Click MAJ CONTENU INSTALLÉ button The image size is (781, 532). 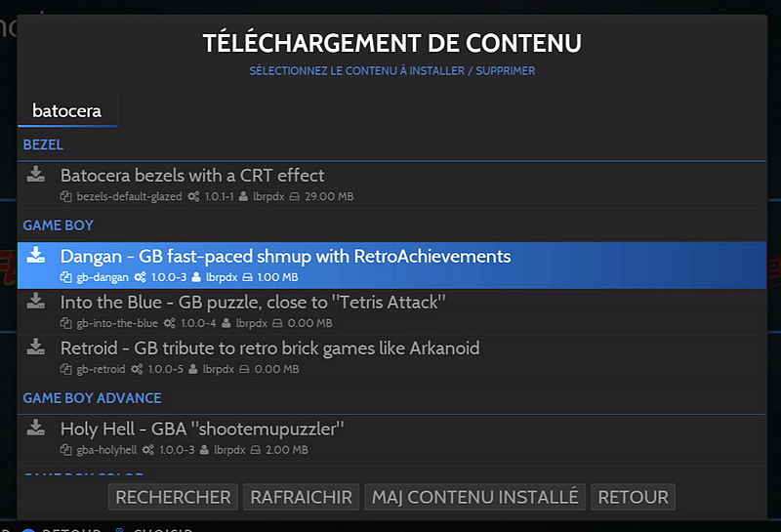pos(474,497)
